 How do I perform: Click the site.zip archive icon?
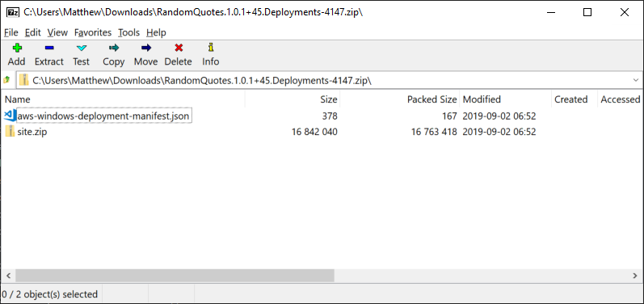pos(10,132)
